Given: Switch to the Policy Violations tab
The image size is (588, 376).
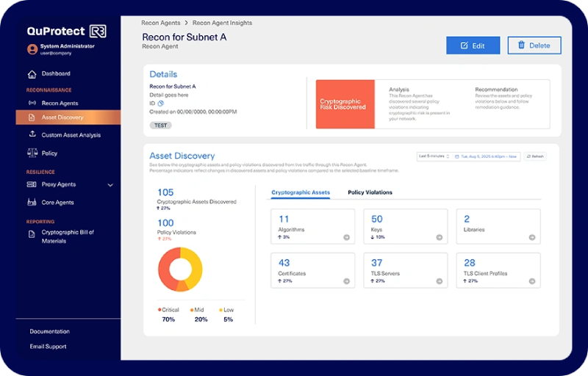Looking at the screenshot, I should pos(370,192).
